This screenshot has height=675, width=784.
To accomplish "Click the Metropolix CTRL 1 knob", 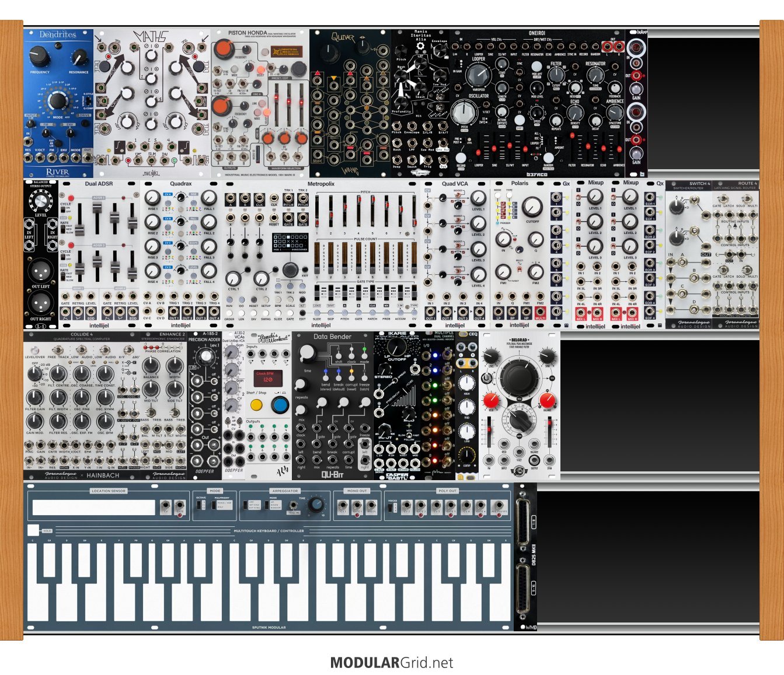I will tap(234, 278).
